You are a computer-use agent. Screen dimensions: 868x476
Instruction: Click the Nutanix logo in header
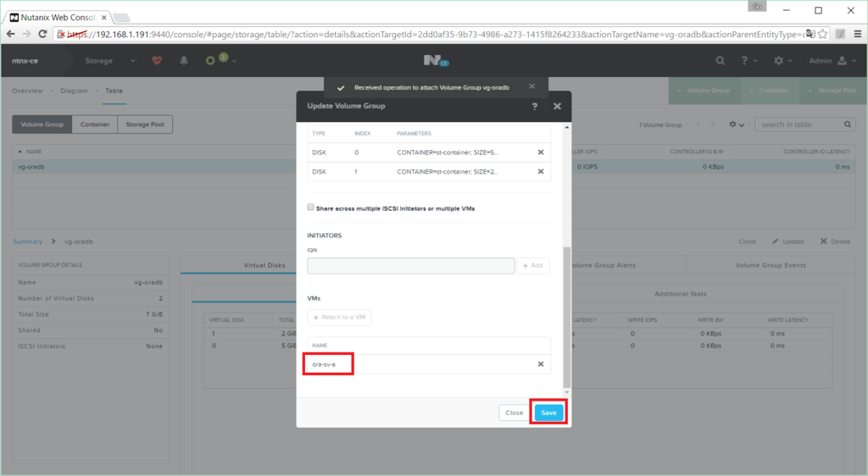[436, 61]
